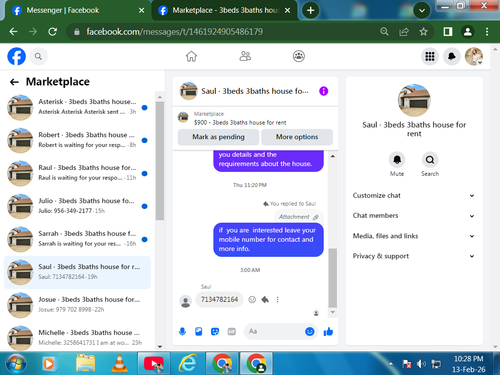Launch VLC from the taskbar
Screen dimensions: 500x375
[x=119, y=363]
